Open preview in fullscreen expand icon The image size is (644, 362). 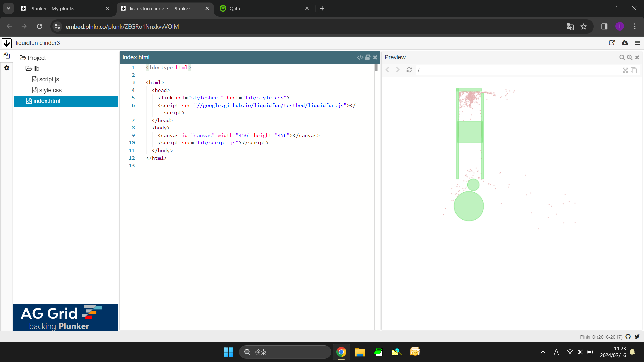pyautogui.click(x=625, y=70)
